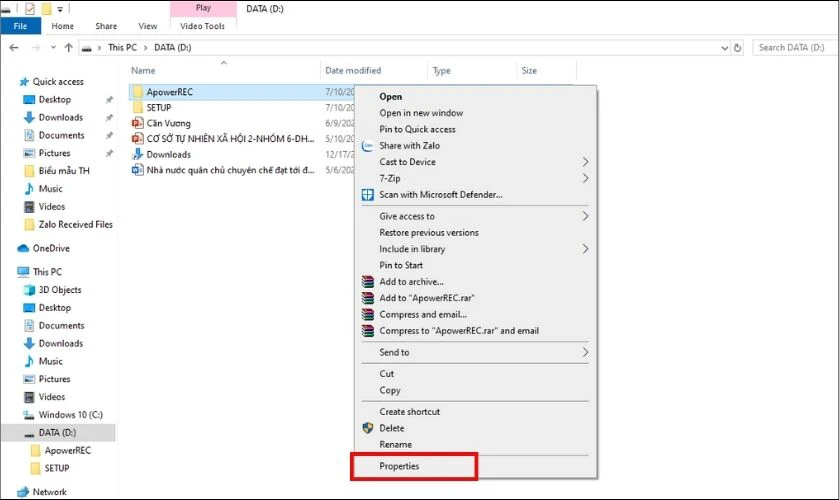The height and width of the screenshot is (500, 840).
Task: Choose Rename in the context menu
Action: coord(395,444)
